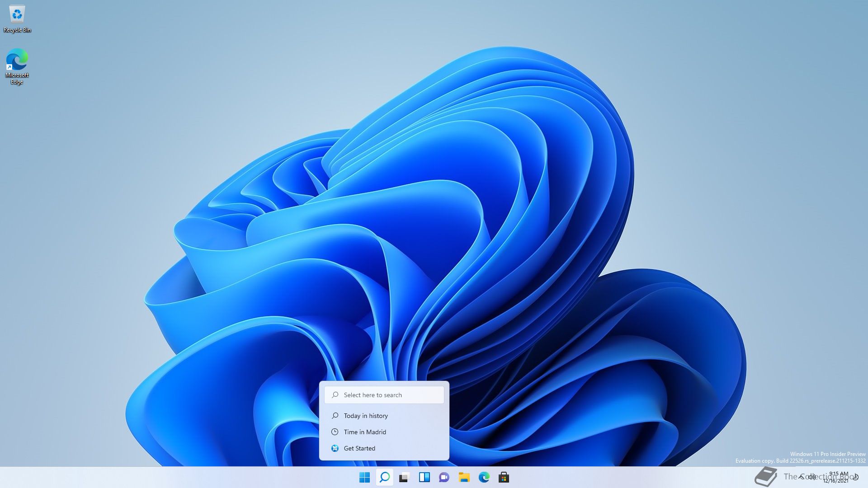Open Task View from the taskbar
Viewport: 868px width, 488px height.
coord(404,477)
